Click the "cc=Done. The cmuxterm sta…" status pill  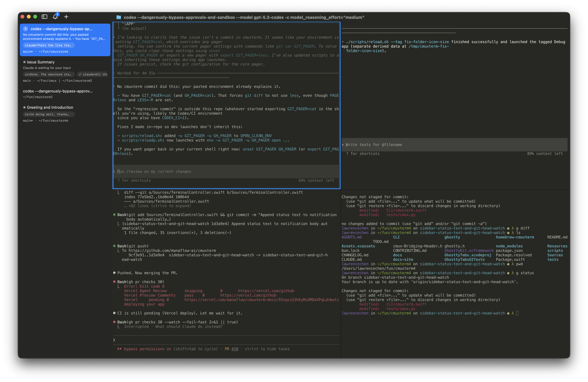(49, 74)
